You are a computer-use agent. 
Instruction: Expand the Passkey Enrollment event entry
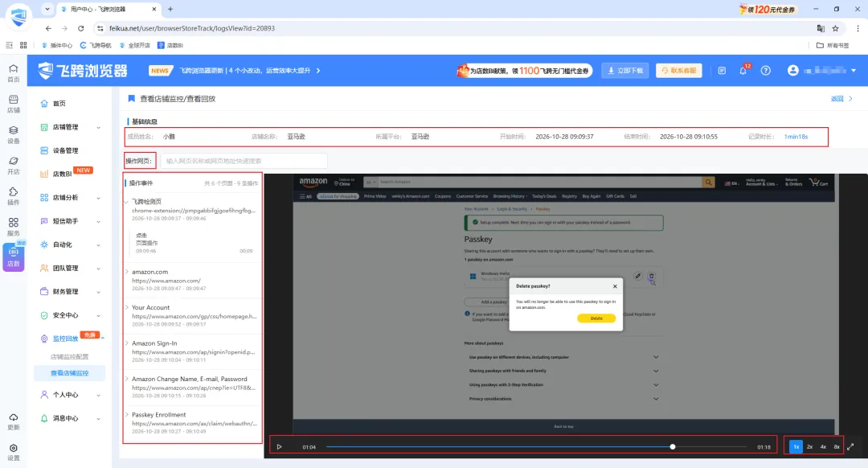(x=127, y=414)
